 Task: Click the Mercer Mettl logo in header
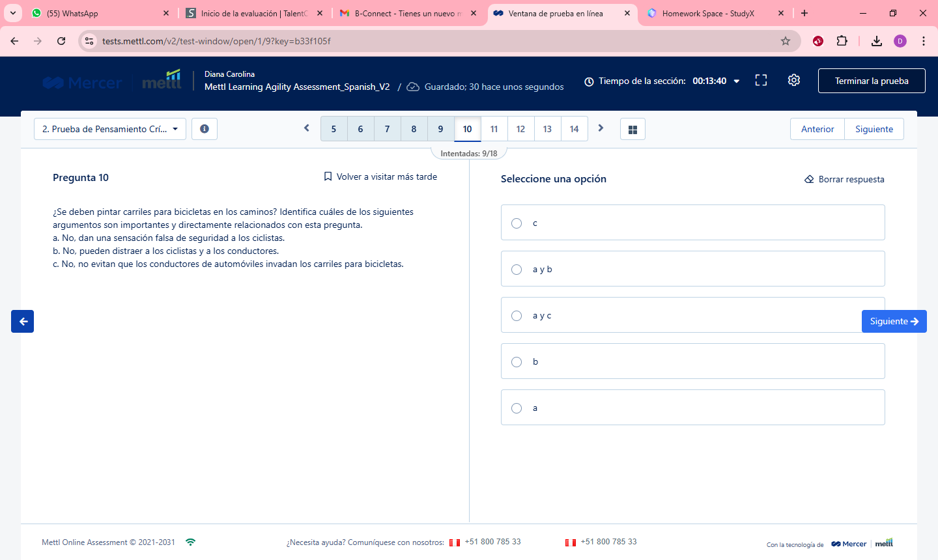click(x=112, y=81)
